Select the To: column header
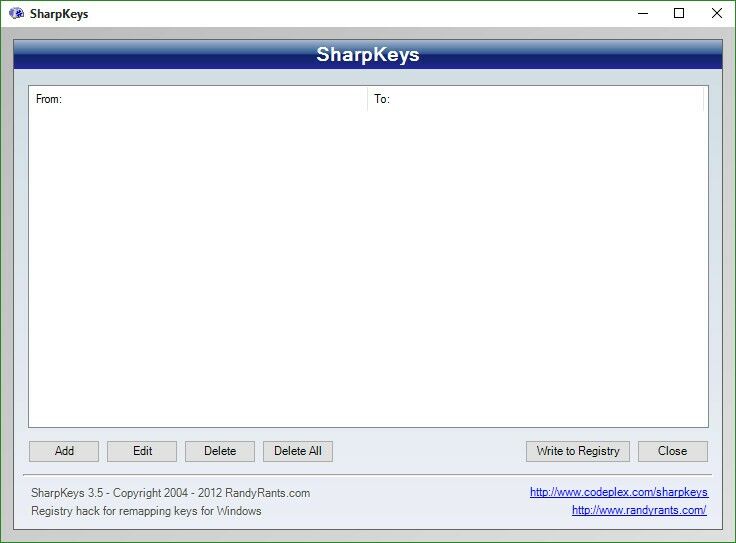This screenshot has height=543, width=736. point(536,99)
